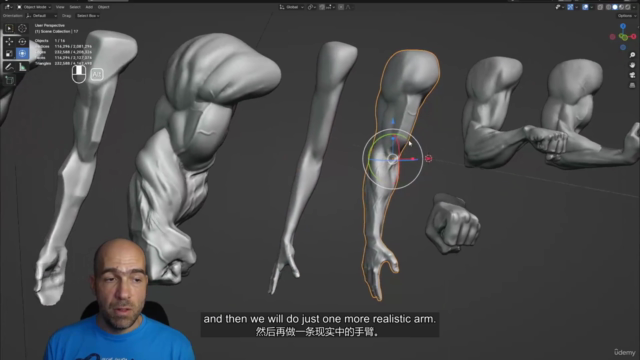
Task: Toggle viewport overlays display
Action: coord(585,7)
